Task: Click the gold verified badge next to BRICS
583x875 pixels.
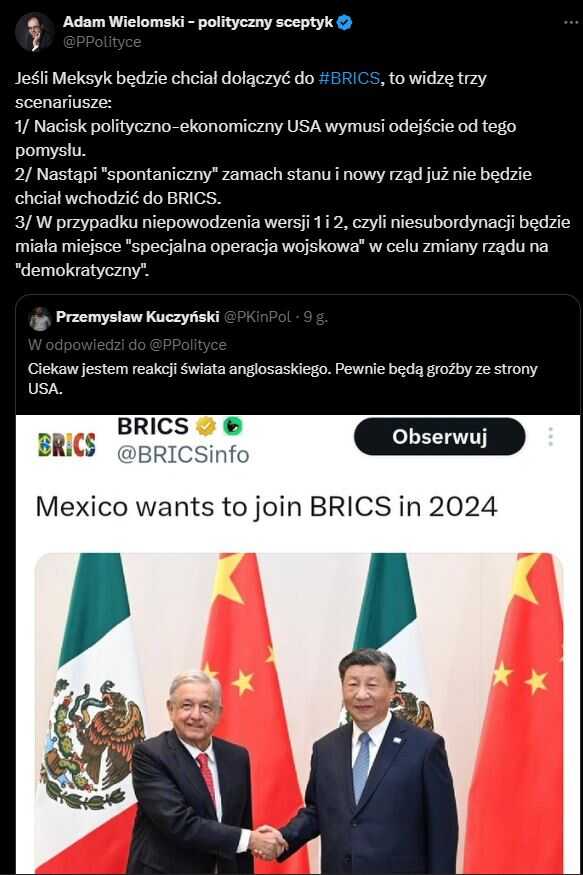Action: (x=206, y=426)
